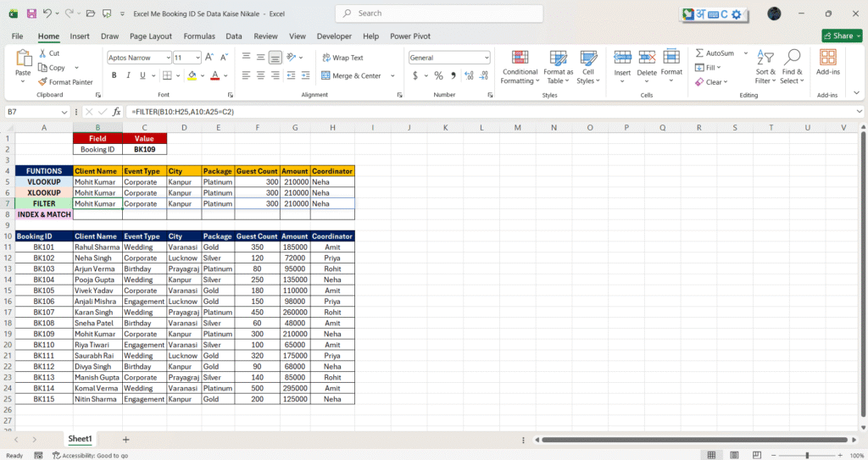Open Borders dropdown arrow

point(178,75)
